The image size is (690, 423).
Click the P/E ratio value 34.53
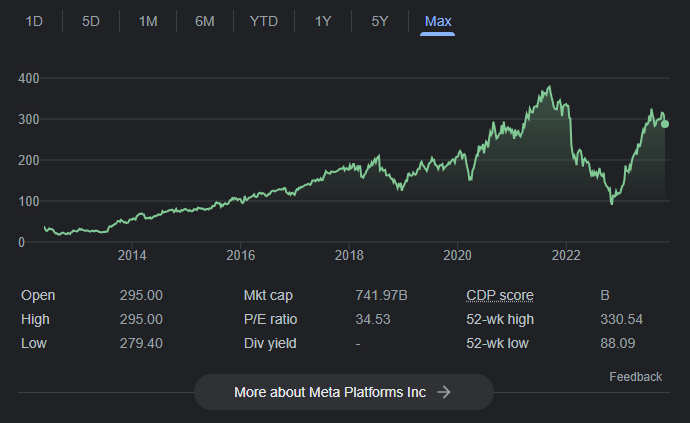coord(373,319)
